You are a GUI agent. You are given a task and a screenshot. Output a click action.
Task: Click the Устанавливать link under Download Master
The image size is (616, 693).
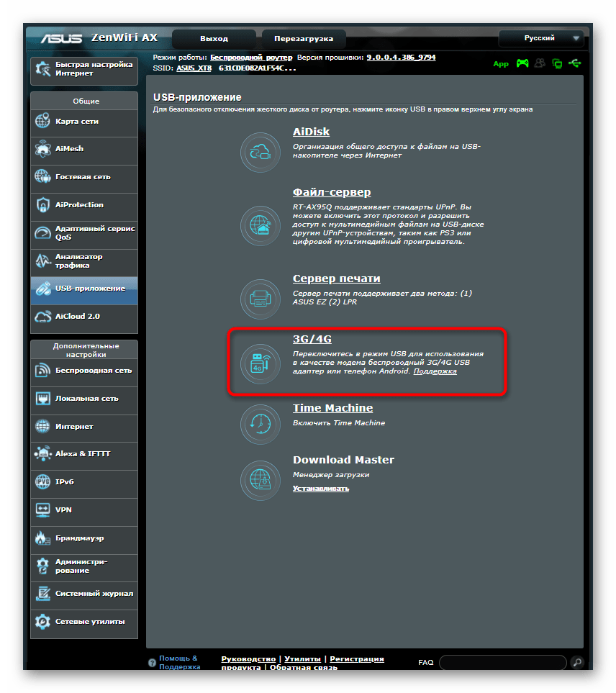(320, 489)
